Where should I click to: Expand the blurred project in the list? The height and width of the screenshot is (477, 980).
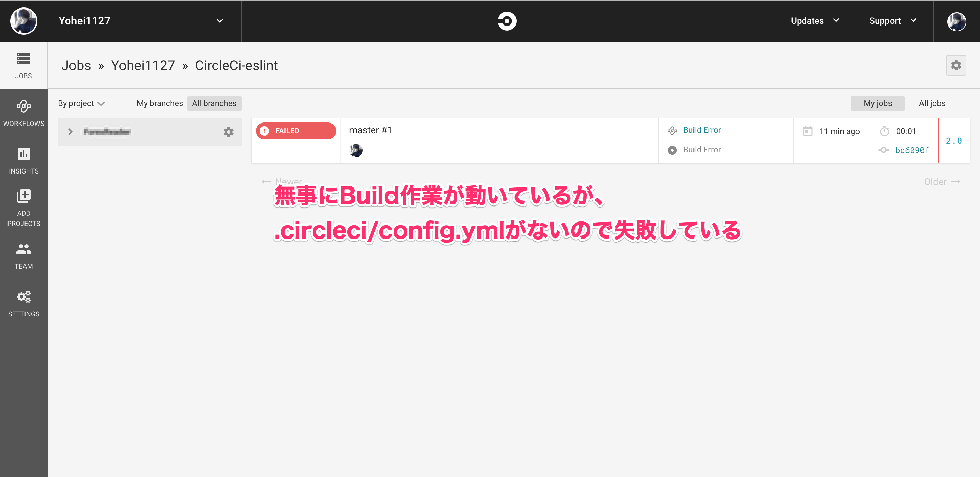tap(70, 132)
